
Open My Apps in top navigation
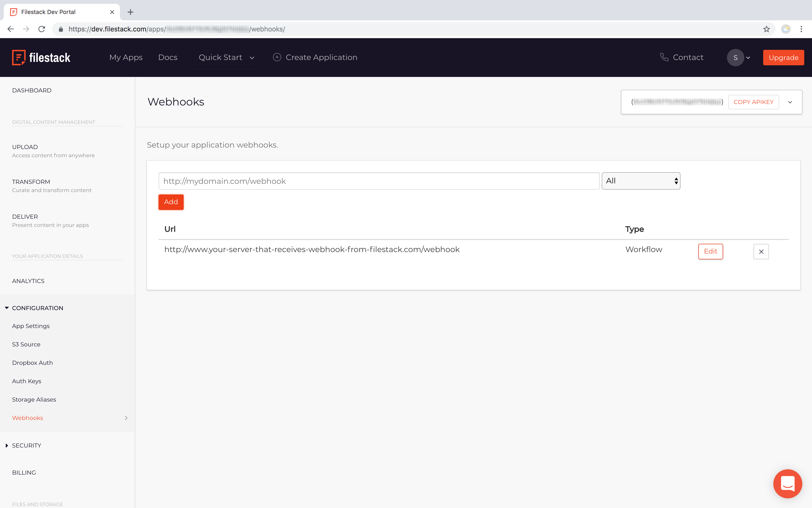coord(126,58)
